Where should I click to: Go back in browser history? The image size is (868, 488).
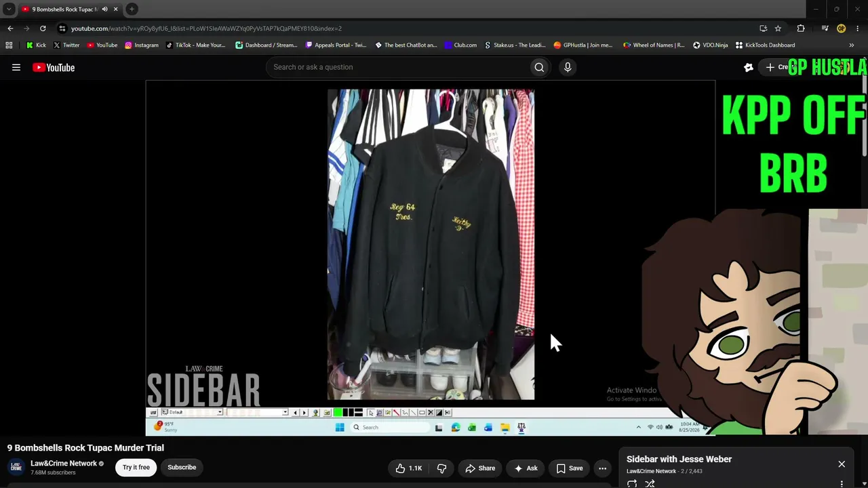10,28
